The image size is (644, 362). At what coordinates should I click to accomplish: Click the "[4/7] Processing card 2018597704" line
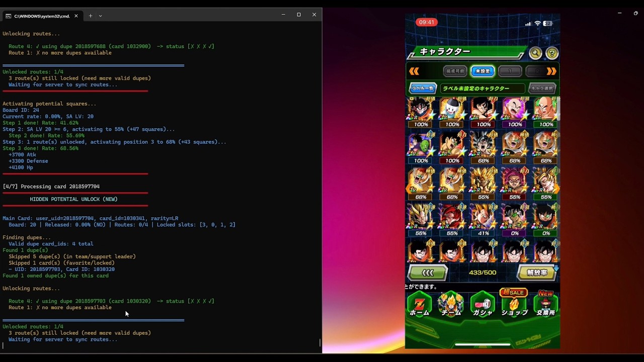51,187
